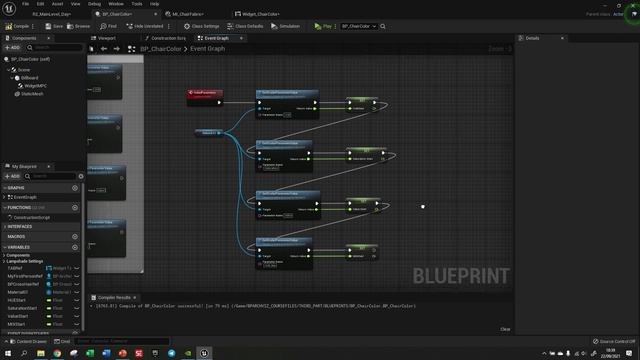Expand the Interfaces section
This screenshot has width=640, height=360.
click(5, 227)
